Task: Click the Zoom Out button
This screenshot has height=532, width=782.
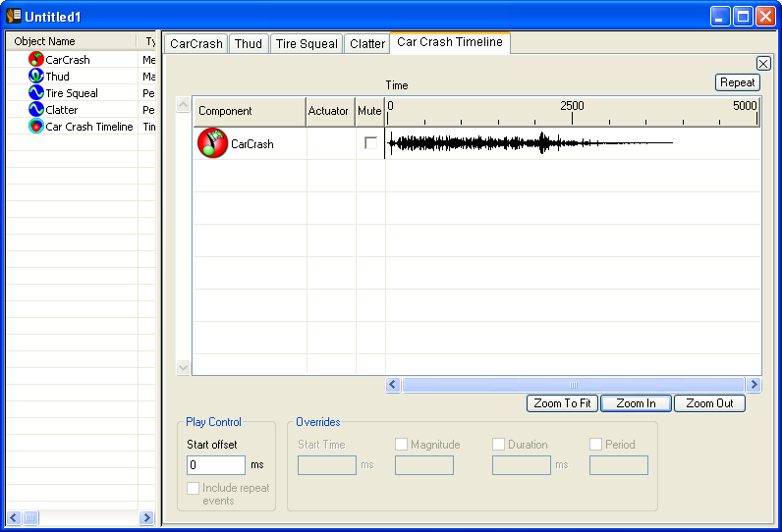Action: click(x=709, y=403)
